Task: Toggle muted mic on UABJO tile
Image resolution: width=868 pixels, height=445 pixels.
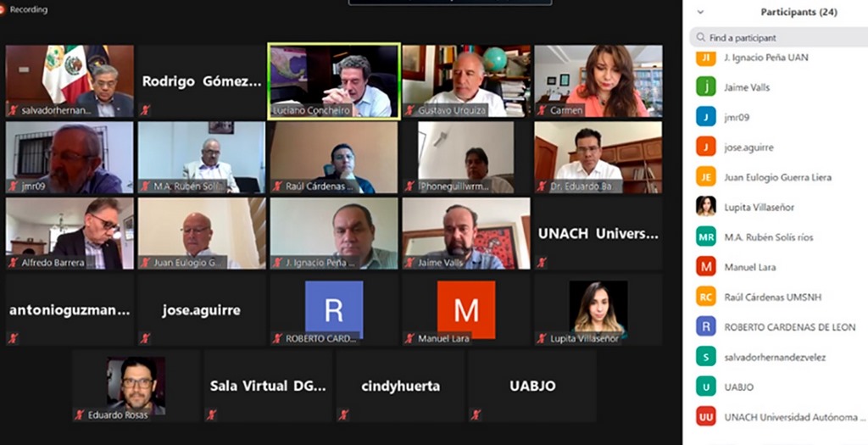Action: 476,414
